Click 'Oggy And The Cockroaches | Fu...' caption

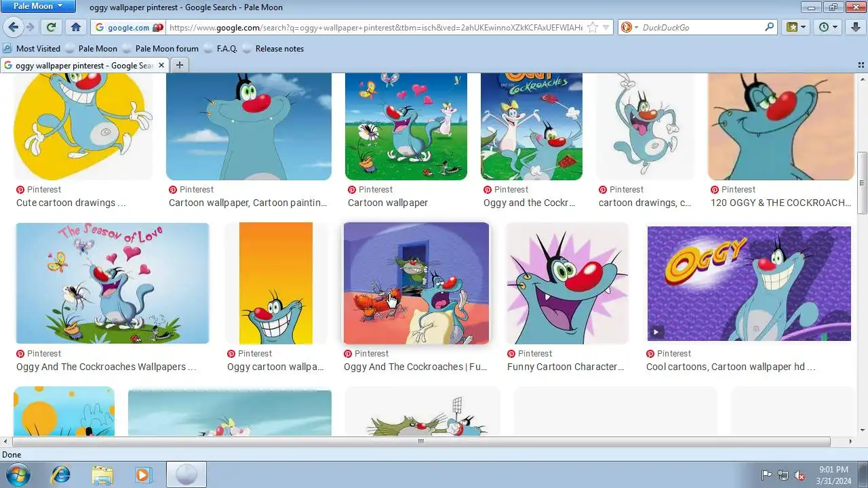click(x=416, y=367)
